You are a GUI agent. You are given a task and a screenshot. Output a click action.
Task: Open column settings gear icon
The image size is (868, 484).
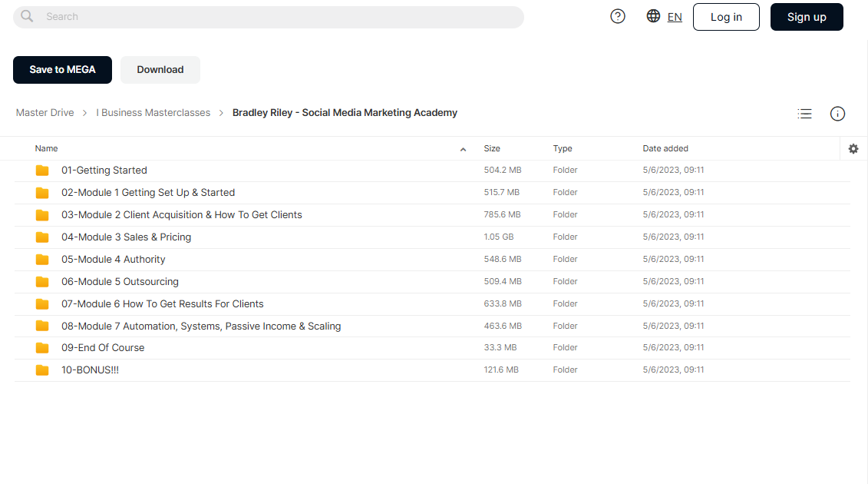click(x=853, y=148)
